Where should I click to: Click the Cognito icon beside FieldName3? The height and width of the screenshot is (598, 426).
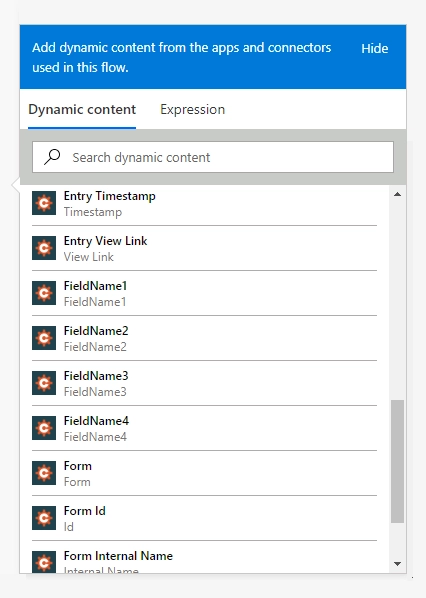coord(44,383)
